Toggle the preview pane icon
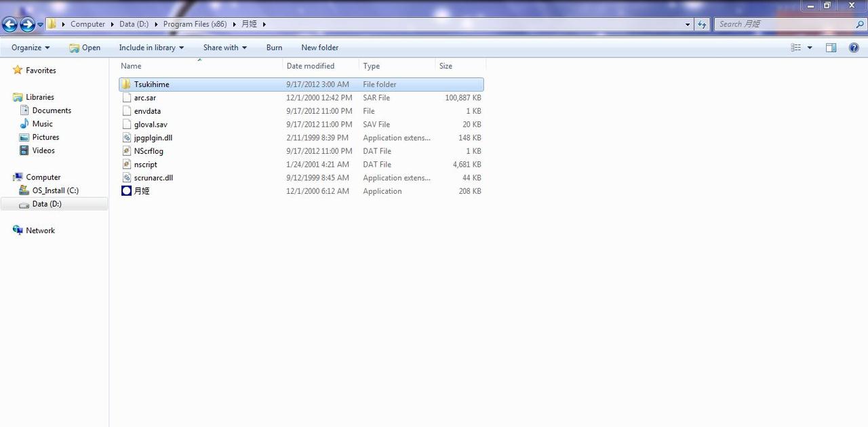Viewport: 868px width, 427px height. click(831, 47)
